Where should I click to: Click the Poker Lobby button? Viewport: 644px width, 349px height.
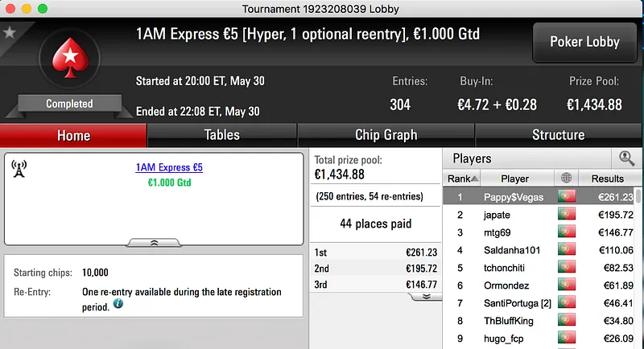[584, 43]
